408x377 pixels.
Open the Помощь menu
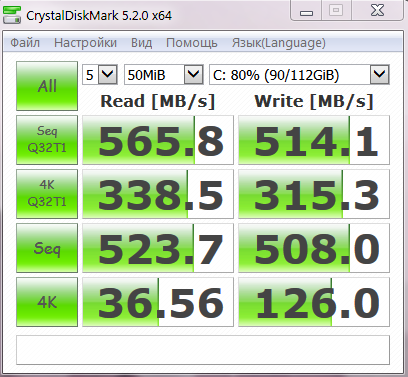click(192, 43)
